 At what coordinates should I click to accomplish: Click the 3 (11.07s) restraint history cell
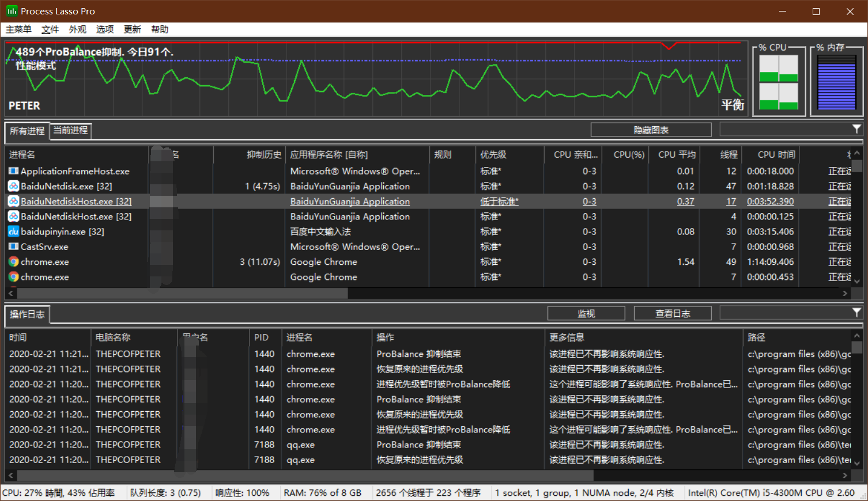[x=260, y=261]
